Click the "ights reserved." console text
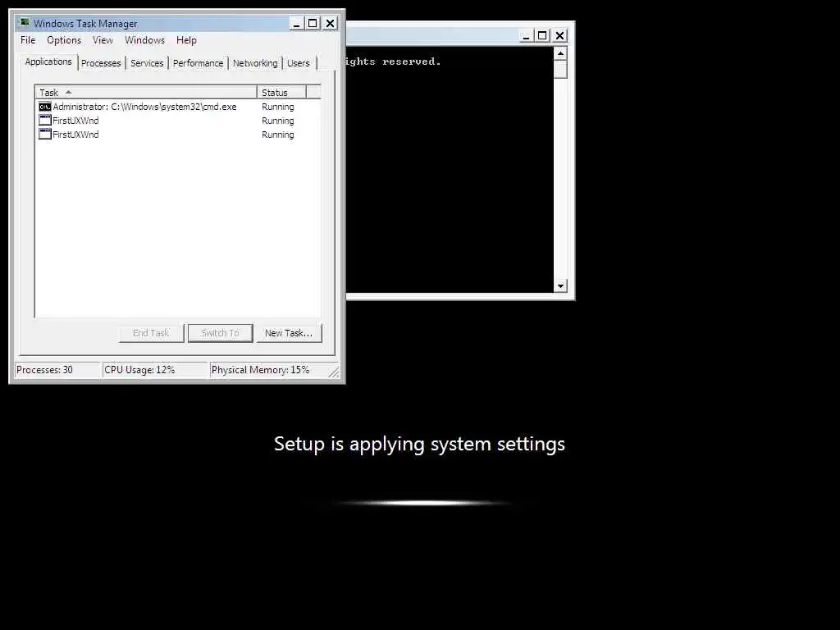The height and width of the screenshot is (630, 840). (x=393, y=62)
